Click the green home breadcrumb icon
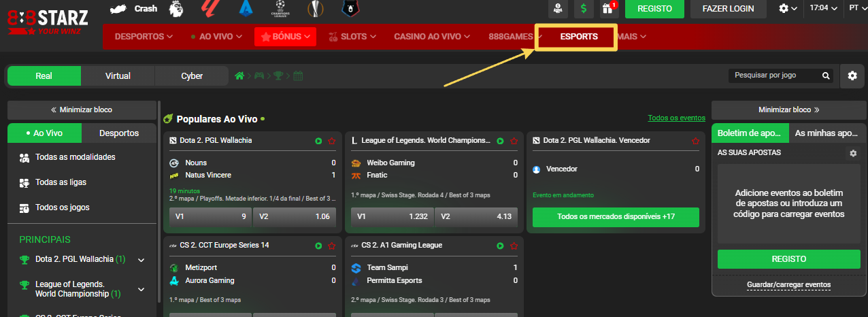 click(239, 76)
